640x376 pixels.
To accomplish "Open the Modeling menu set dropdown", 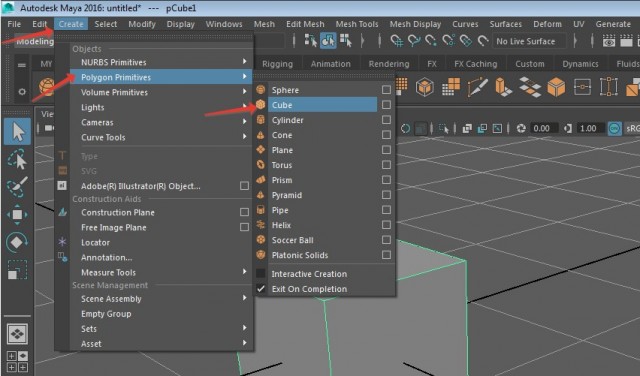I will click(x=34, y=41).
